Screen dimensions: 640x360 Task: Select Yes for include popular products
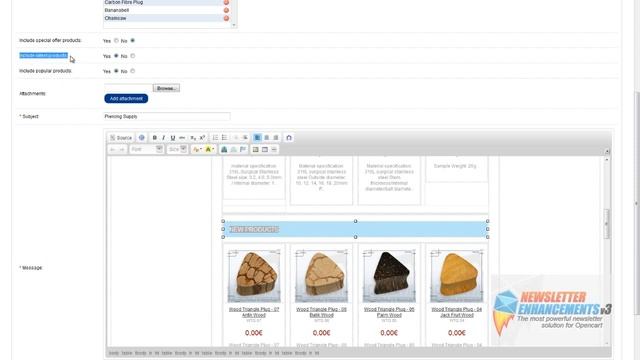(x=116, y=71)
